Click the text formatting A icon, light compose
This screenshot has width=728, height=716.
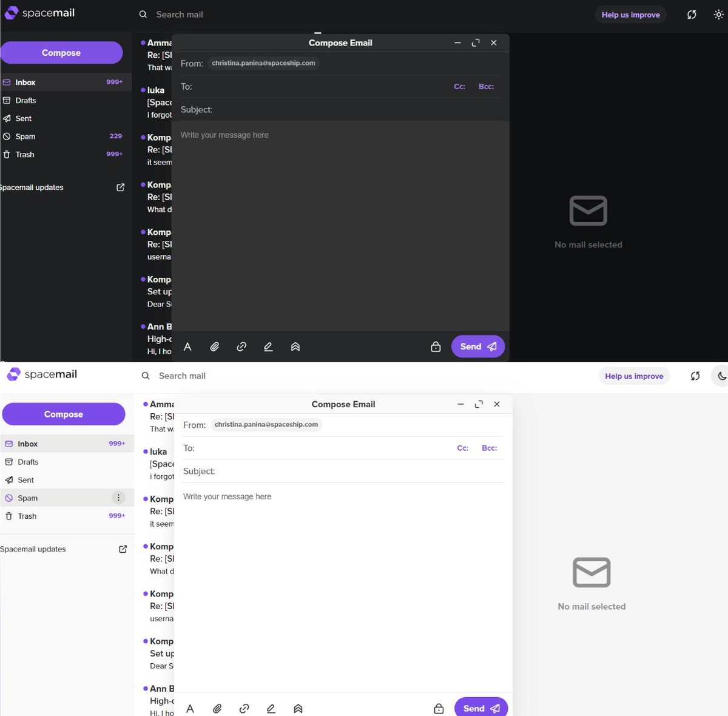[x=190, y=709]
